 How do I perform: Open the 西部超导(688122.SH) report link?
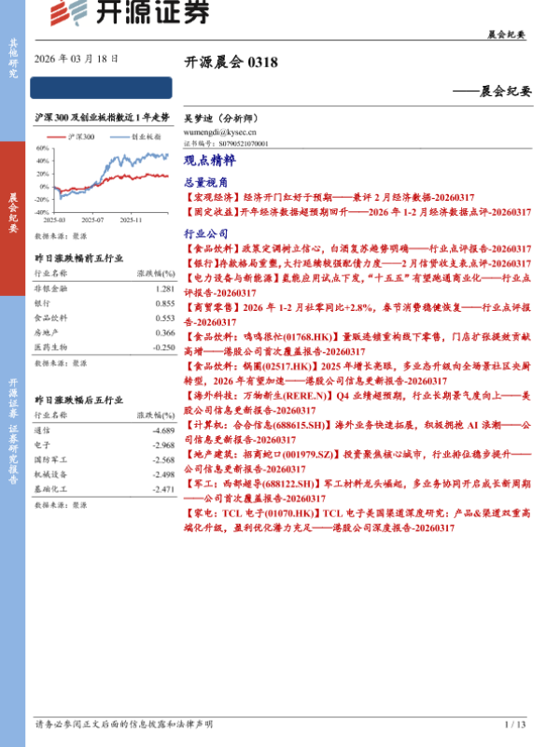[x=358, y=485]
